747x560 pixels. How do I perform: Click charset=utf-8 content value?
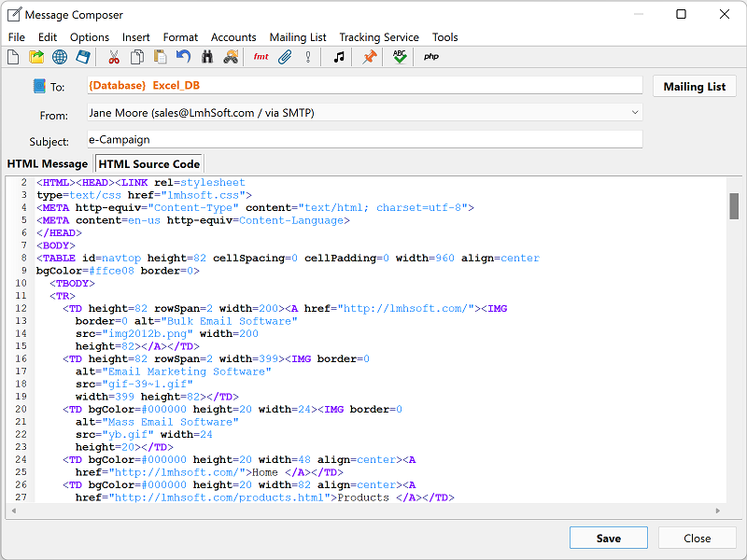click(418, 207)
